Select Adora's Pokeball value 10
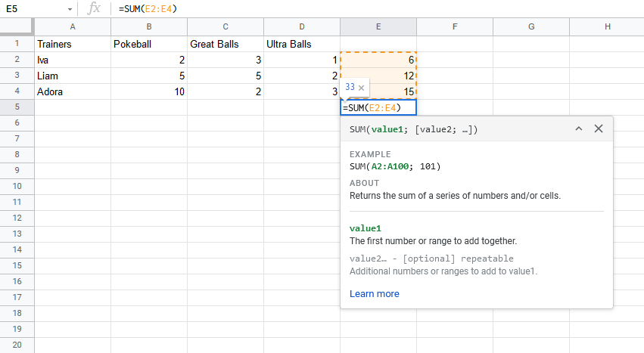 point(149,91)
